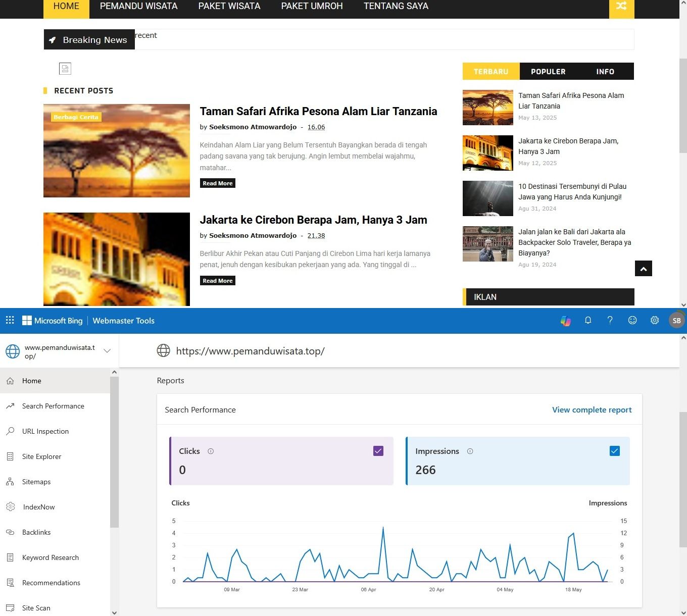Expand the site selector dropdown
Image resolution: width=687 pixels, height=616 pixels.
coord(107,351)
